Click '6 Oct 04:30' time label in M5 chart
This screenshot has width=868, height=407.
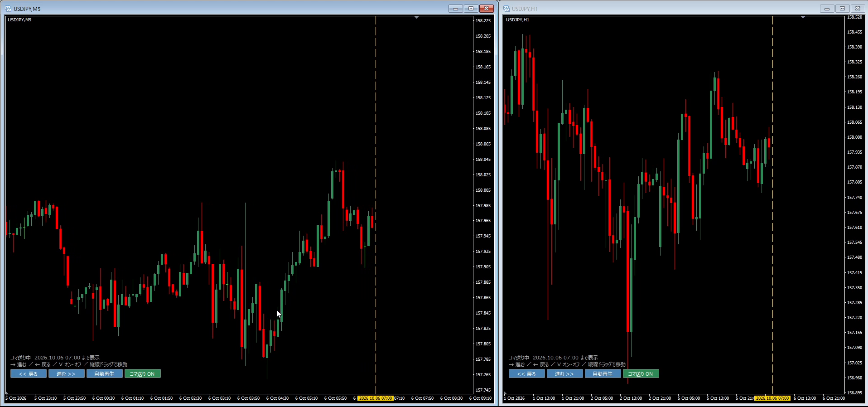pyautogui.click(x=277, y=398)
